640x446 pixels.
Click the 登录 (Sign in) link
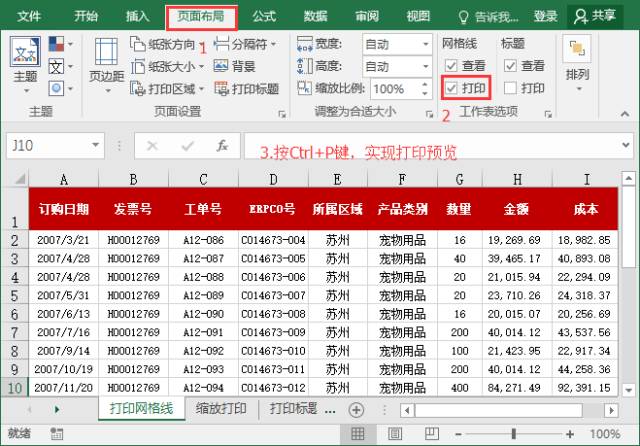click(546, 16)
